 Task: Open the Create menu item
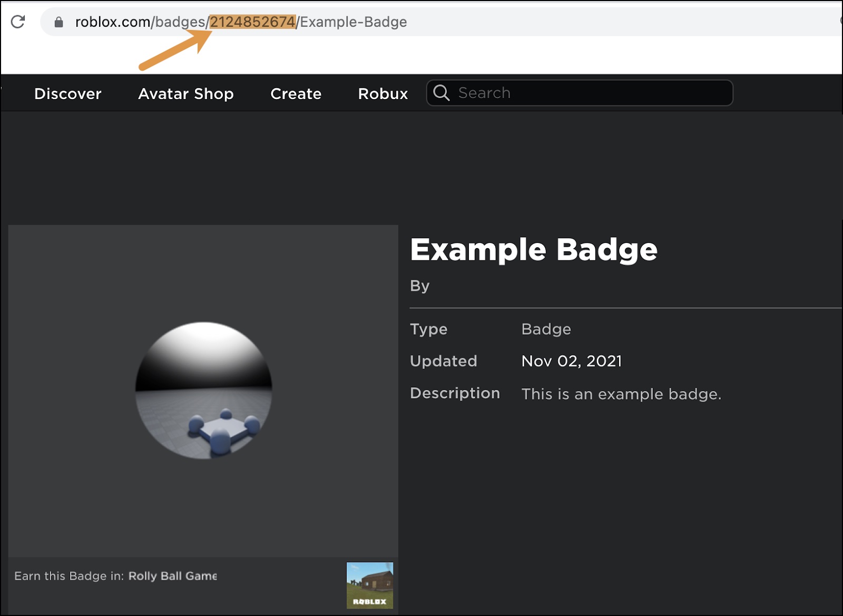(x=296, y=94)
